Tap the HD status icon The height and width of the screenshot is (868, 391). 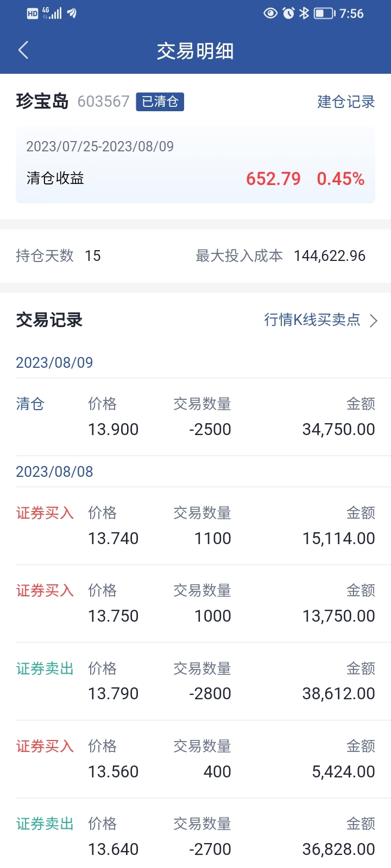pyautogui.click(x=33, y=14)
